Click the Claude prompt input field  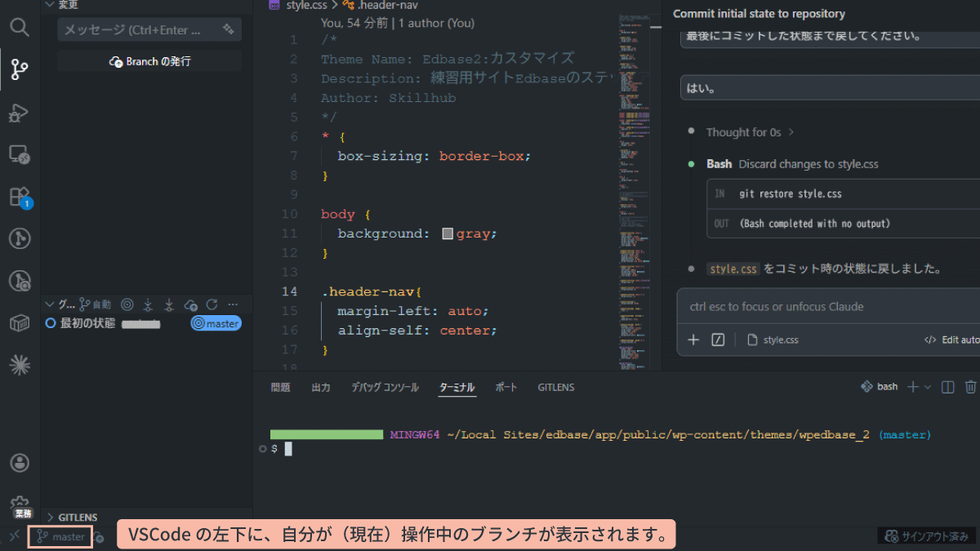coord(829,307)
